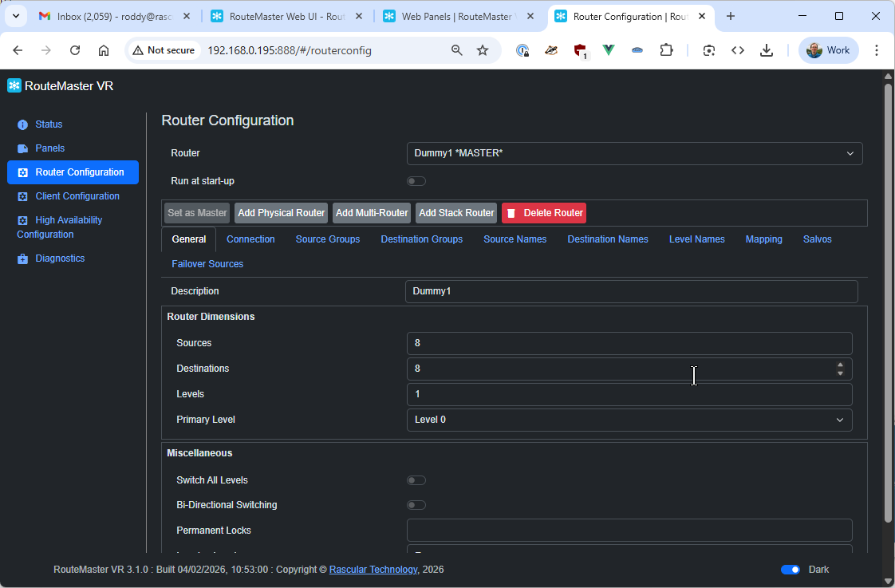
Task: Open the Level Names tab
Action: click(697, 239)
